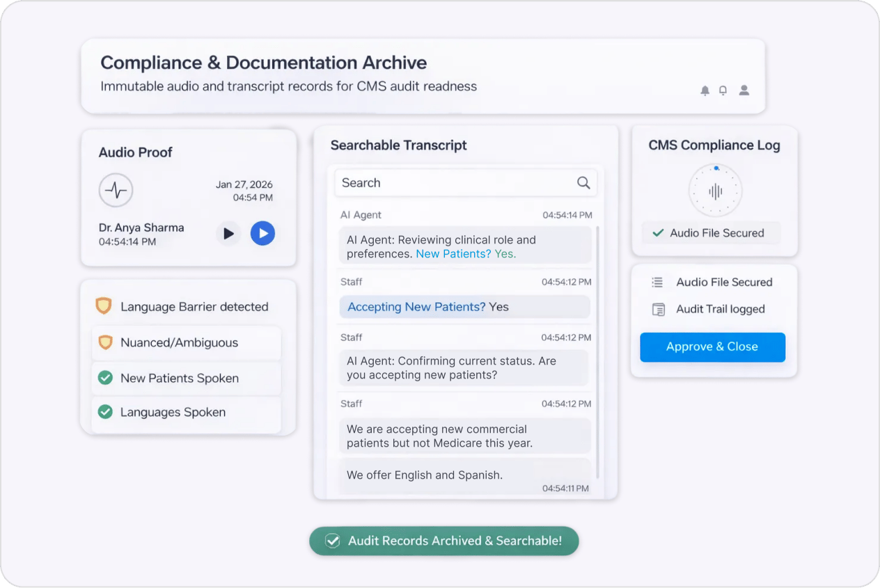Open the CMS Compliance Log panel header
This screenshot has height=588, width=880.
point(714,145)
